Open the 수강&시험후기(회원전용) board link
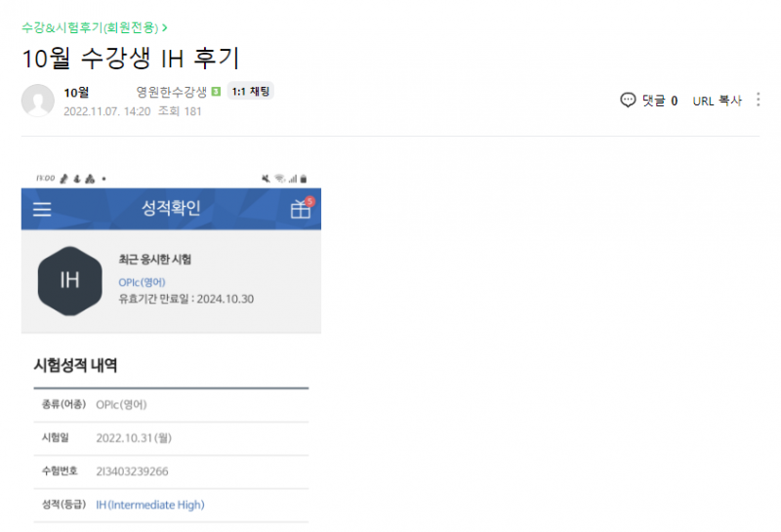The image size is (781, 532). (x=90, y=27)
